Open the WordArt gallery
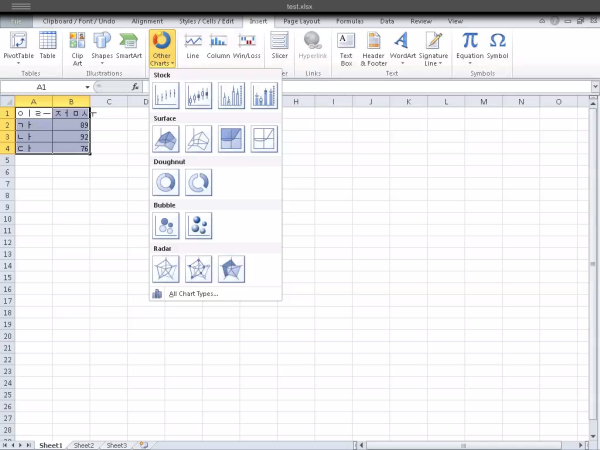The image size is (600, 450). pyautogui.click(x=403, y=48)
